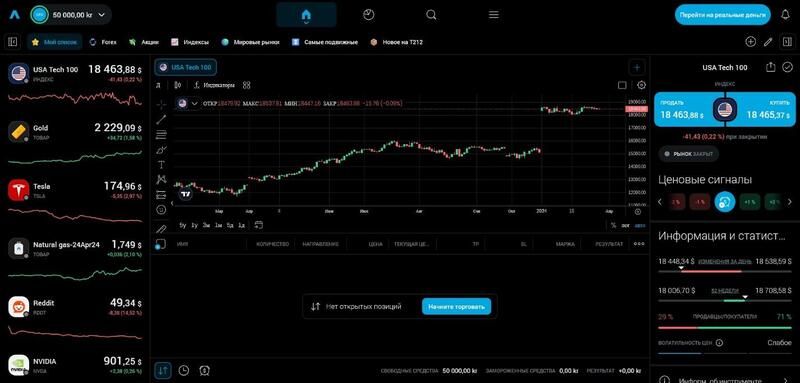Share USA Tech 100 instrument
The height and width of the screenshot is (383, 800).
(770, 67)
